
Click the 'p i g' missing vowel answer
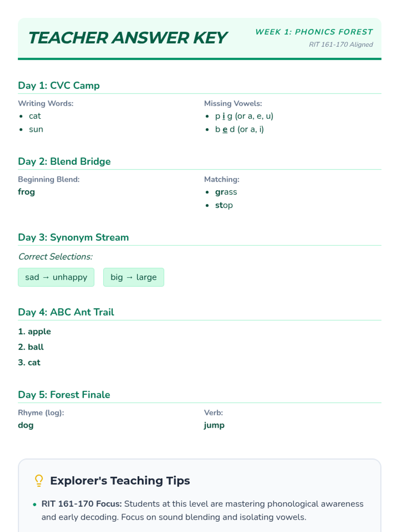pyautogui.click(x=244, y=116)
